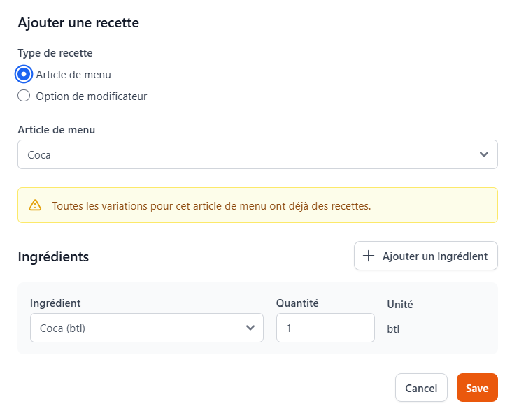Click the Option de modificateur label text
The width and height of the screenshot is (512, 420).
[x=92, y=96]
